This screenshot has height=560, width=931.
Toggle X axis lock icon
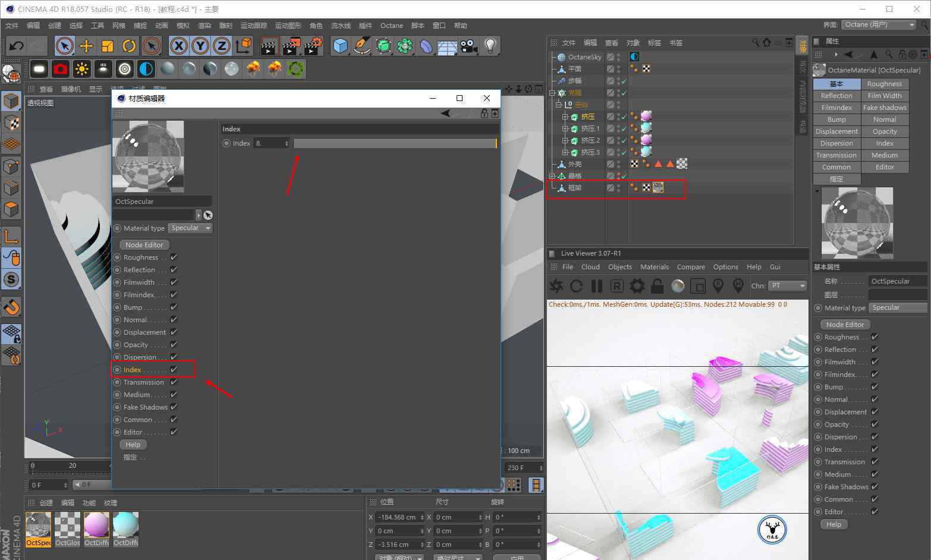pyautogui.click(x=179, y=46)
